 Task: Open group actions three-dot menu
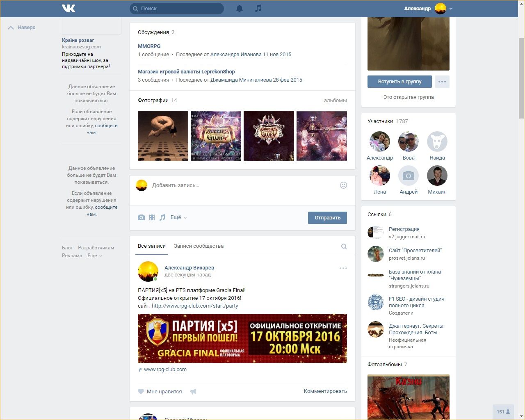[x=442, y=82]
